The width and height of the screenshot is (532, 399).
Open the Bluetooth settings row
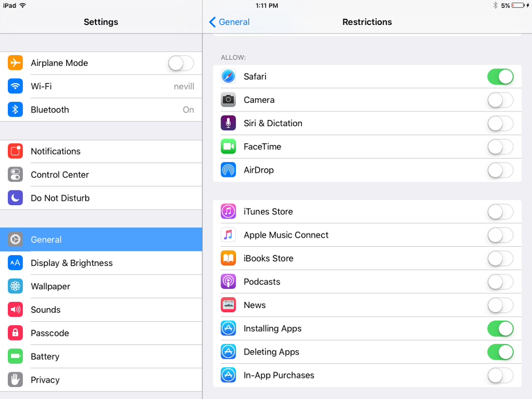click(101, 110)
